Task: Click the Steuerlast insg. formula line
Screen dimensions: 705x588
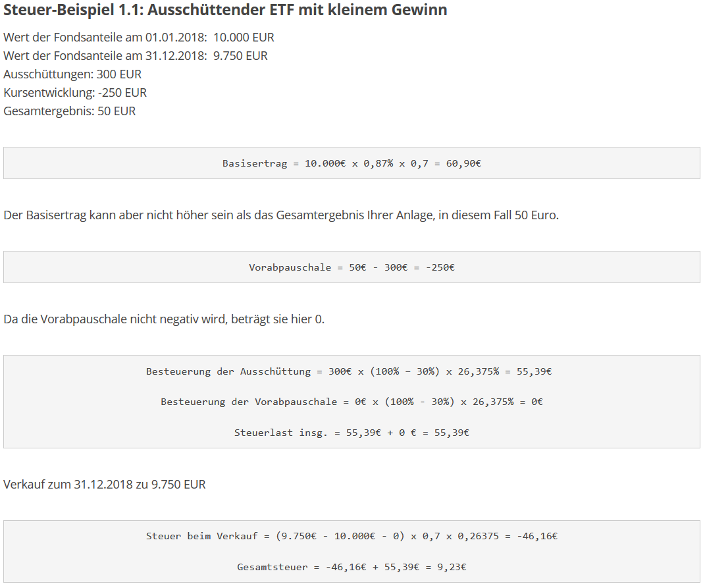Action: pyautogui.click(x=352, y=433)
